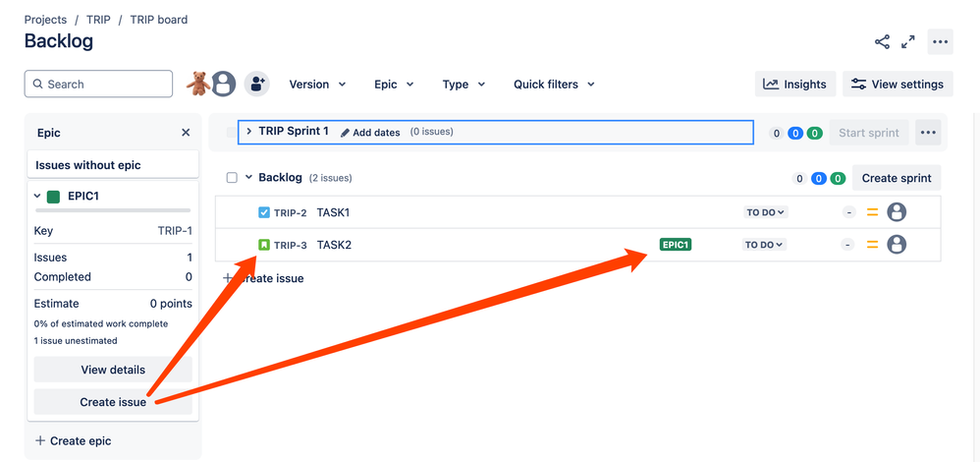
Task: Click in the Search field
Action: point(98,84)
